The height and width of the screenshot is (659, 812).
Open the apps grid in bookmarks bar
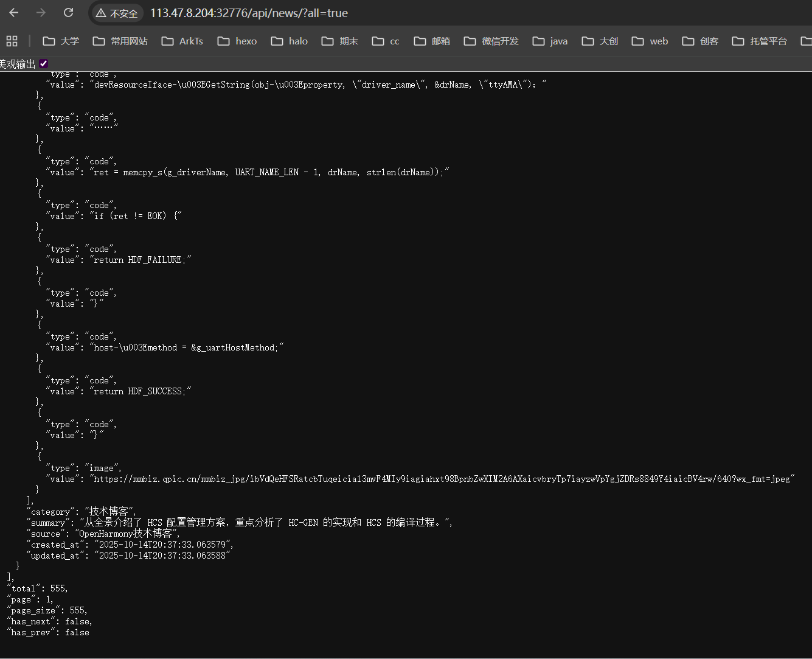point(12,41)
